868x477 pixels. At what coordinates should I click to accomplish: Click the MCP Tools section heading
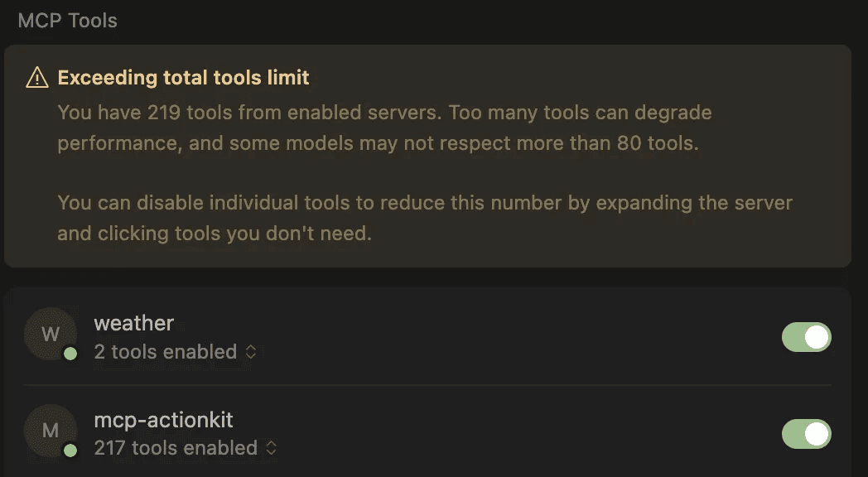[x=67, y=21]
